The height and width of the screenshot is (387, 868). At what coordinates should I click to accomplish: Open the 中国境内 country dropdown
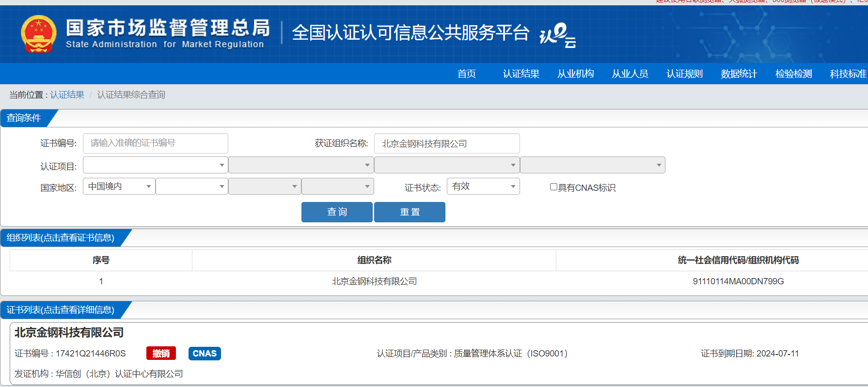[119, 186]
